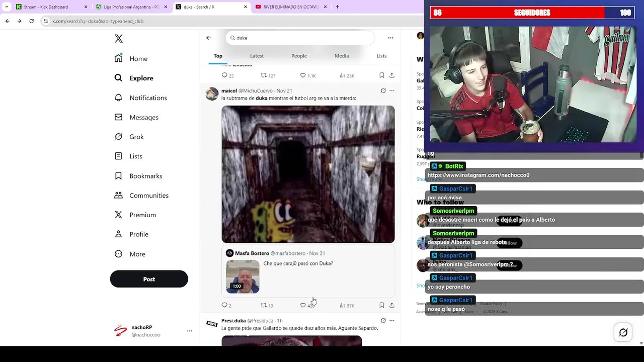Click the browser reload button
Screen dimensions: 644x362
(31, 21)
